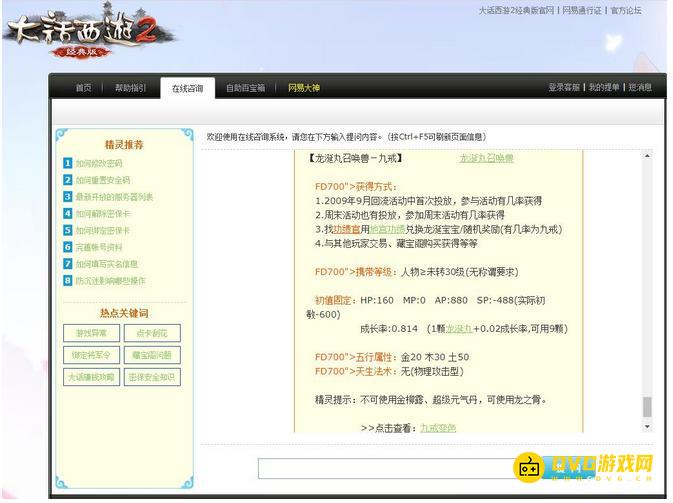The height and width of the screenshot is (503, 673).
Task: Open item 5 如何绑定密保卡
Action: [x=103, y=230]
